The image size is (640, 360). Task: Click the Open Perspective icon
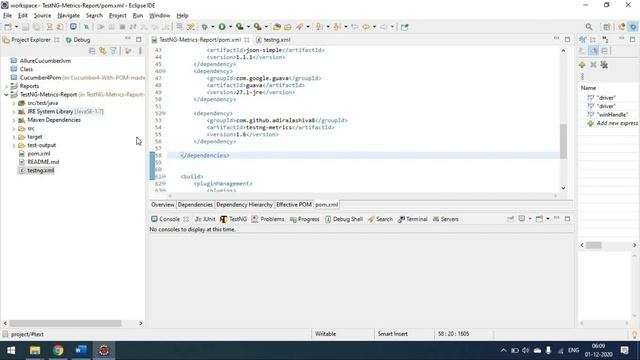pyautogui.click(x=607, y=27)
